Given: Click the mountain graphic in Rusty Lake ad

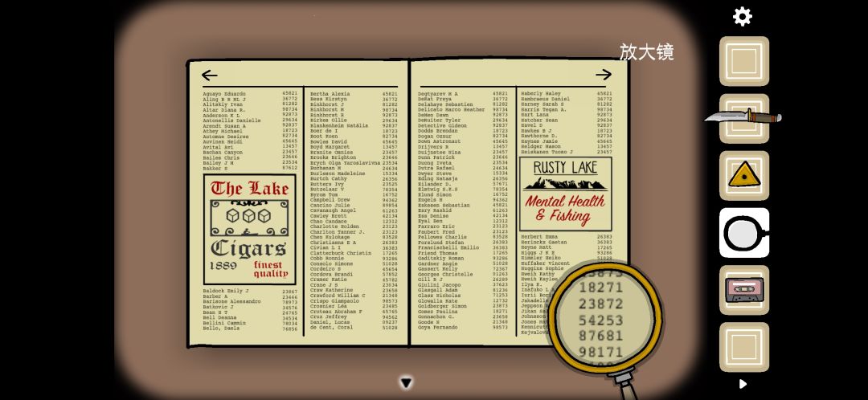Looking at the screenshot, I should (565, 184).
